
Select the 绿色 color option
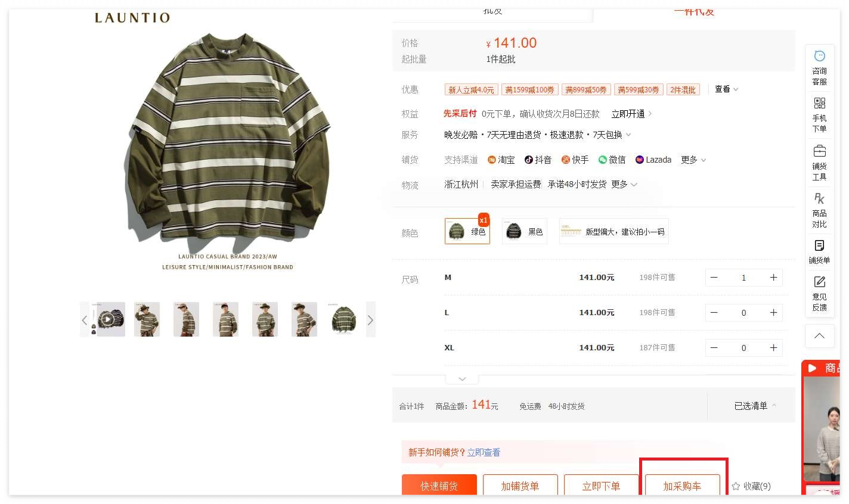pos(467,231)
